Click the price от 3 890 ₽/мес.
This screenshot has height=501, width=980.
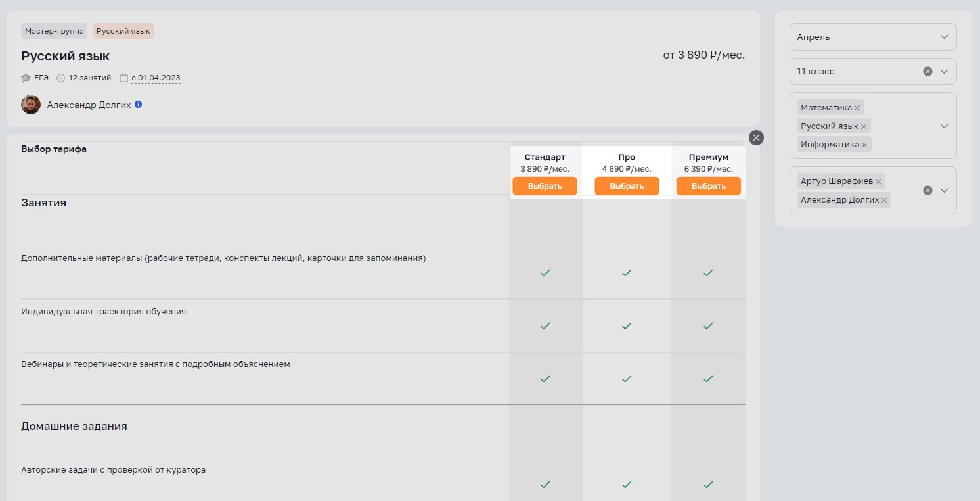(703, 55)
